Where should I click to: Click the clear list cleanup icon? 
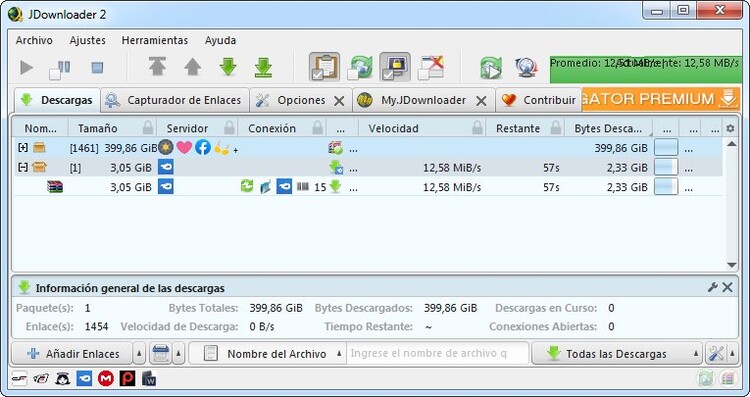pos(161,354)
